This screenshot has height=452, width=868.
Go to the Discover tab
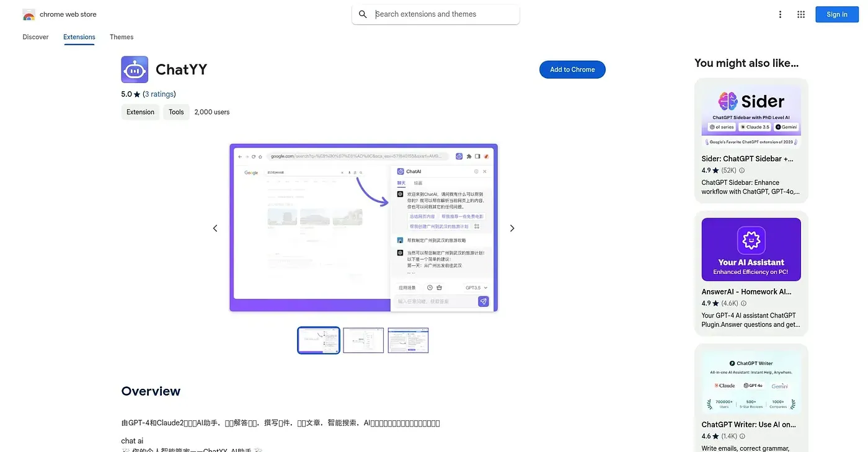[35, 37]
